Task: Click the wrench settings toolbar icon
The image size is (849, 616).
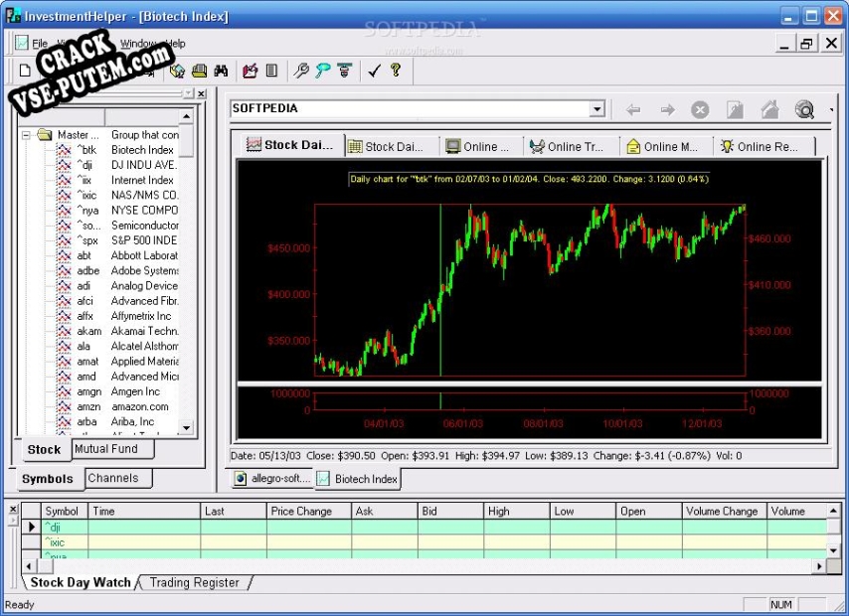Action: [x=301, y=71]
